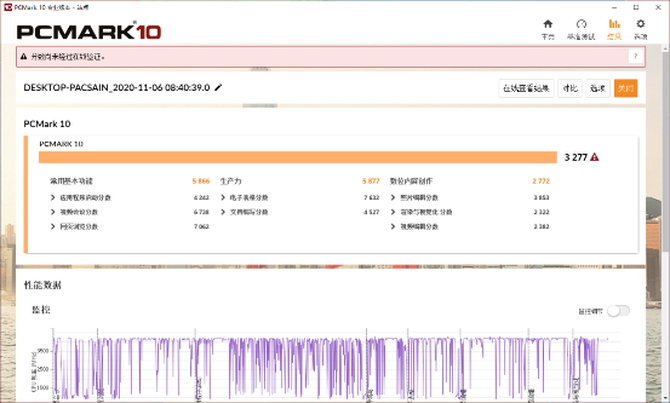Expand the video editing score row (2 382)
This screenshot has height=403, width=670.
click(x=392, y=227)
